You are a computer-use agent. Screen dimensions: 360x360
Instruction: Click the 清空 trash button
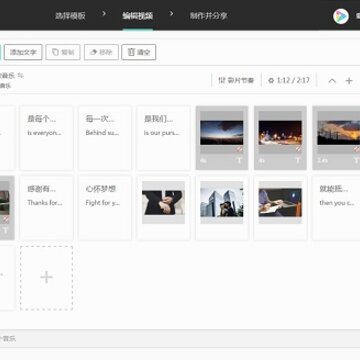pyautogui.click(x=139, y=52)
